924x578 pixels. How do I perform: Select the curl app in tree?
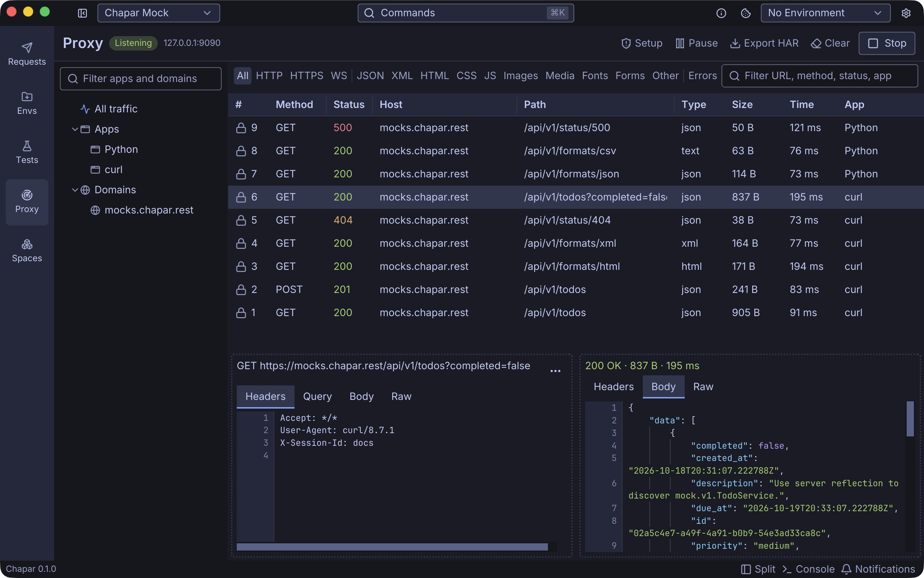(106, 170)
